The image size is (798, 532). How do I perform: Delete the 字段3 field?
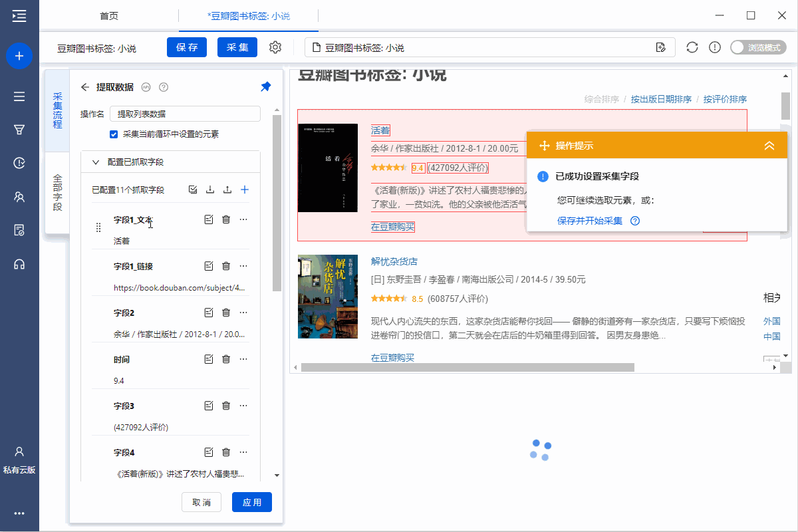pos(226,406)
